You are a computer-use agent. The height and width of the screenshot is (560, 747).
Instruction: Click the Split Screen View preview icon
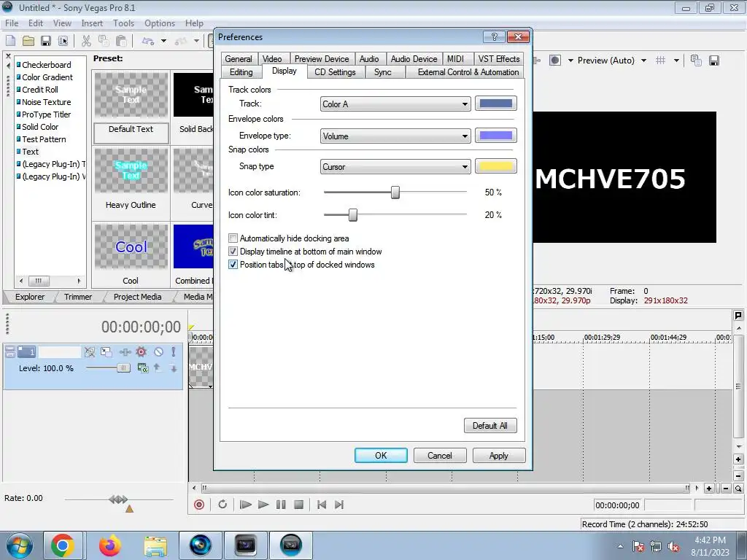click(555, 61)
